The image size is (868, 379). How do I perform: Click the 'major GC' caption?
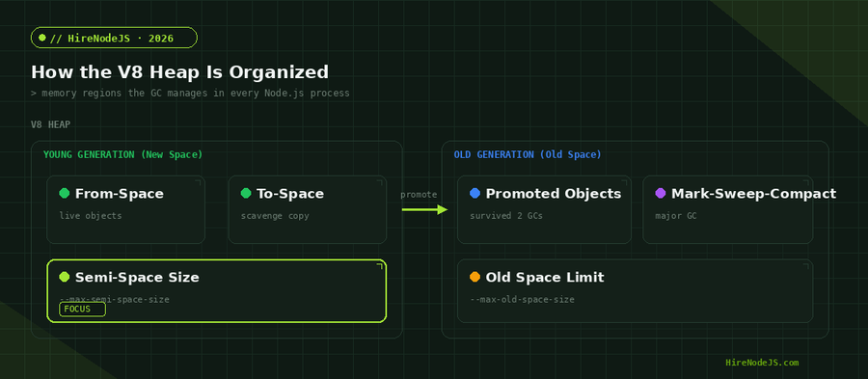676,216
